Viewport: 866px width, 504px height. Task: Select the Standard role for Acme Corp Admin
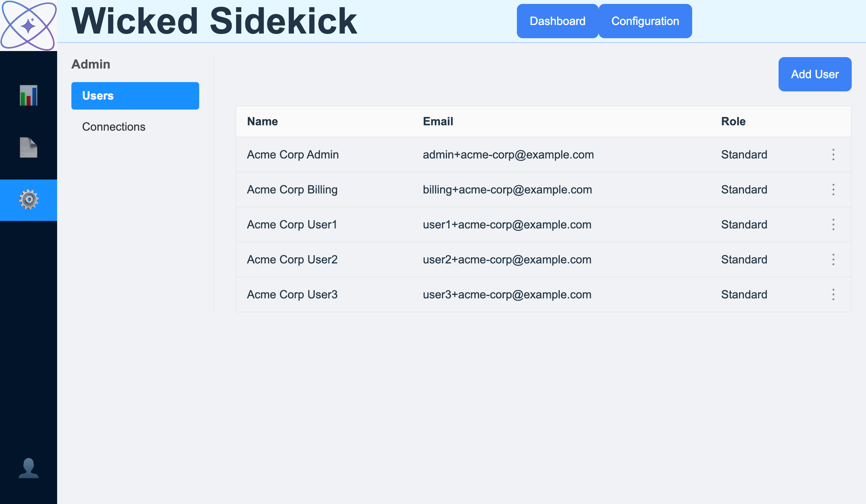click(744, 155)
